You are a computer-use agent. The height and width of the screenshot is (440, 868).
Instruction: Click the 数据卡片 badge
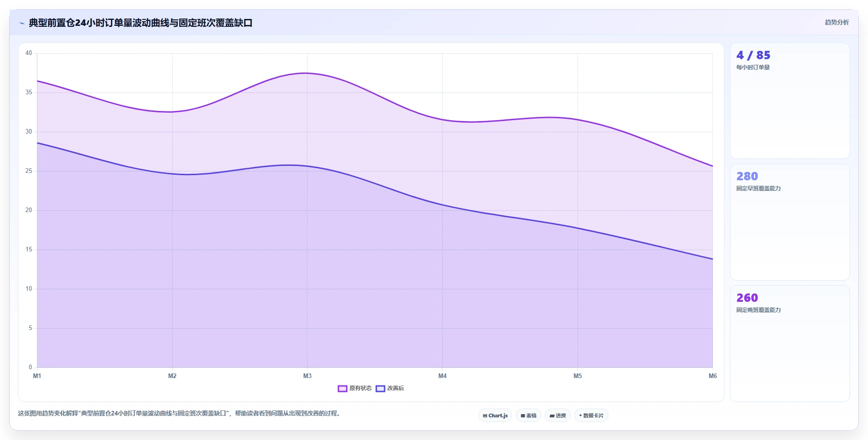point(591,416)
